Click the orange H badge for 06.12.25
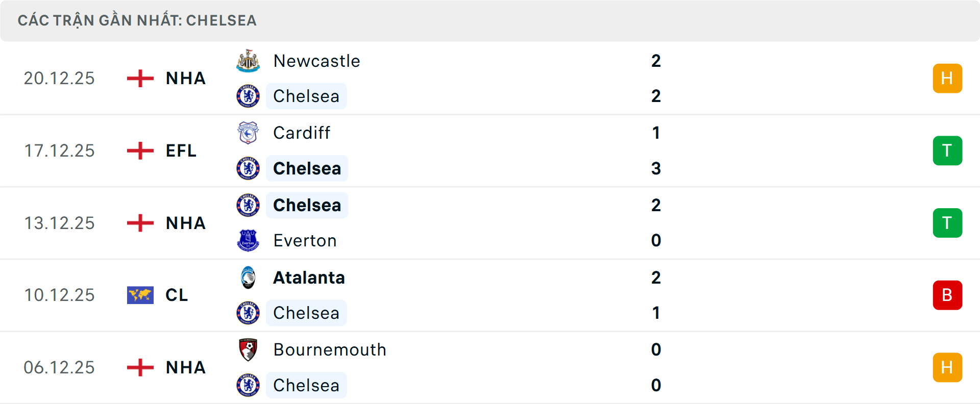 click(x=947, y=367)
